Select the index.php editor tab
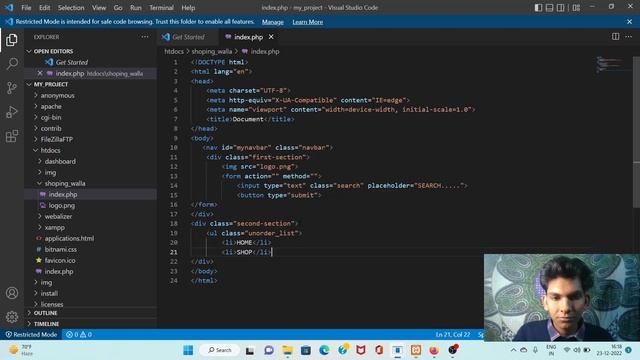640x360 pixels. pyautogui.click(x=248, y=37)
